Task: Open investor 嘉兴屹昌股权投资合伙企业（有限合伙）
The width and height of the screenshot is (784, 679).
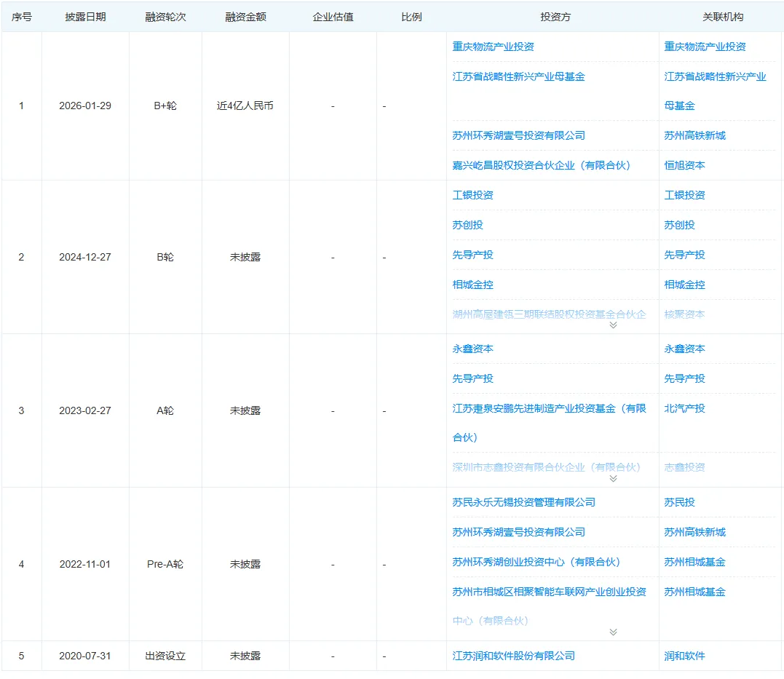Action: pyautogui.click(x=542, y=165)
